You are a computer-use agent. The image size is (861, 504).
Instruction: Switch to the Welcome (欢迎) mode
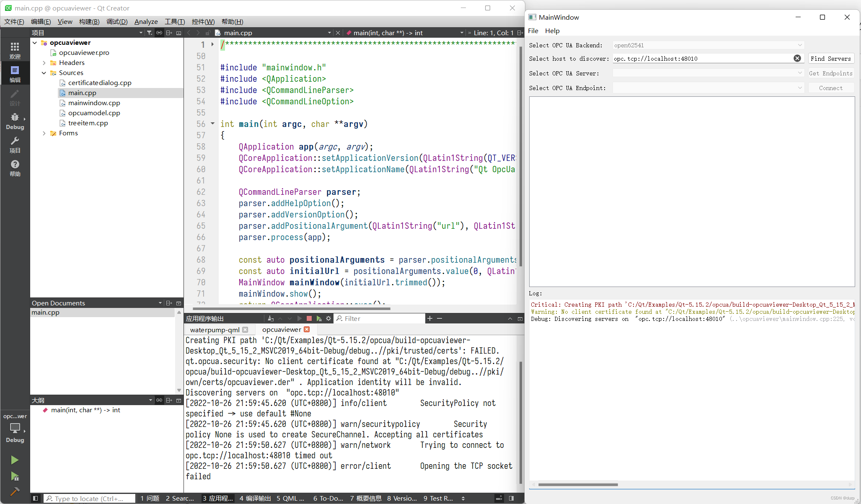[15, 50]
